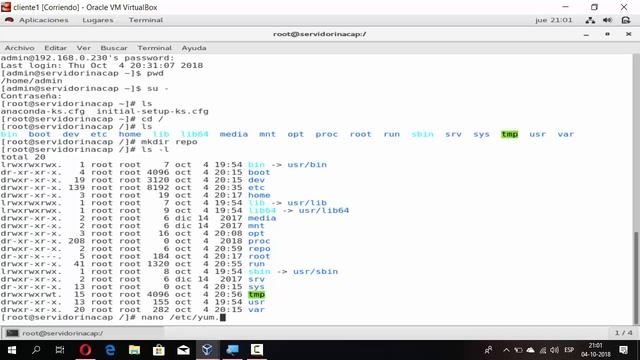Viewport: 640px width, 360px height.
Task: Click the volume icon in GNOME panel
Action: [x=607, y=20]
